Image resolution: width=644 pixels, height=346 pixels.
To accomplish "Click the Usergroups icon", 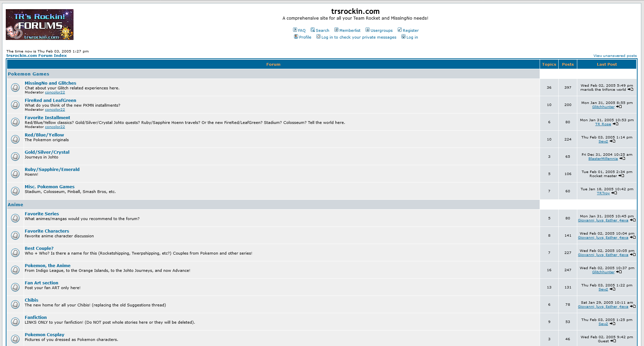I will click(x=368, y=30).
